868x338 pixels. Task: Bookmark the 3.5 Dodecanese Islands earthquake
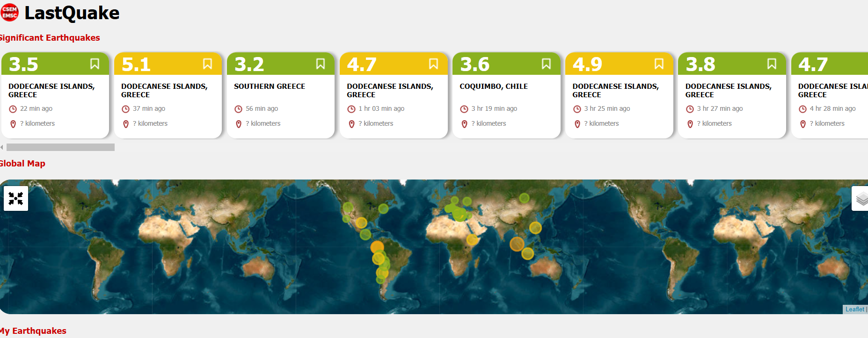click(95, 64)
